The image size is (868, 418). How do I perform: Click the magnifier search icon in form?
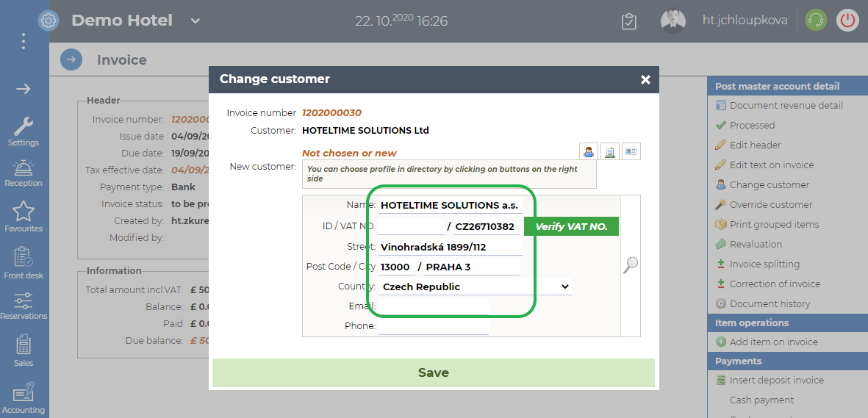click(x=631, y=265)
